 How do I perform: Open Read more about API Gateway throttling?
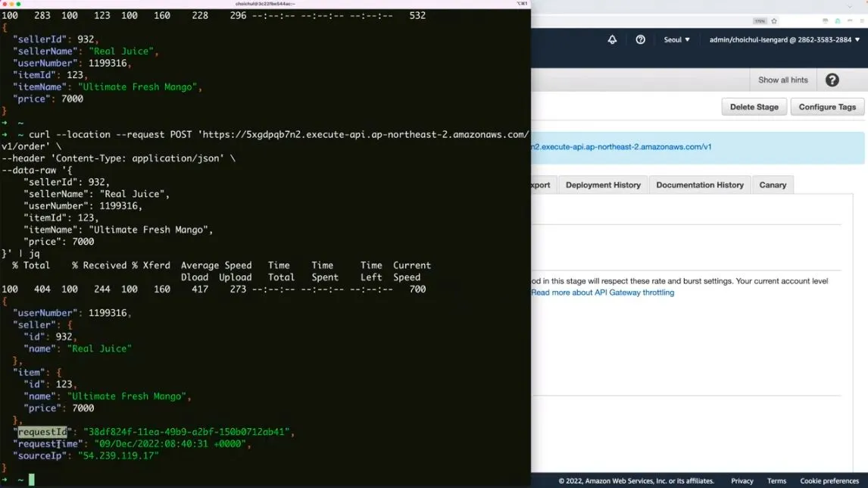click(602, 292)
